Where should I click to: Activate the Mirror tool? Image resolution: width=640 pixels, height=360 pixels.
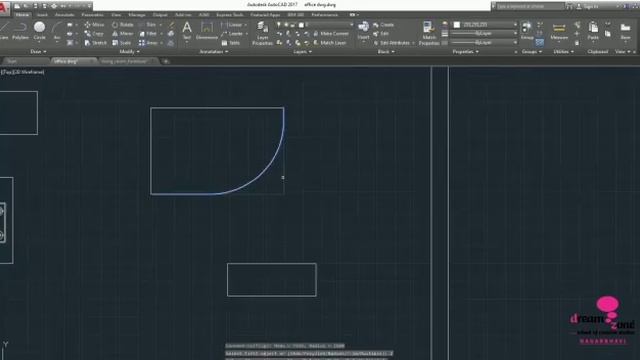(x=122, y=34)
